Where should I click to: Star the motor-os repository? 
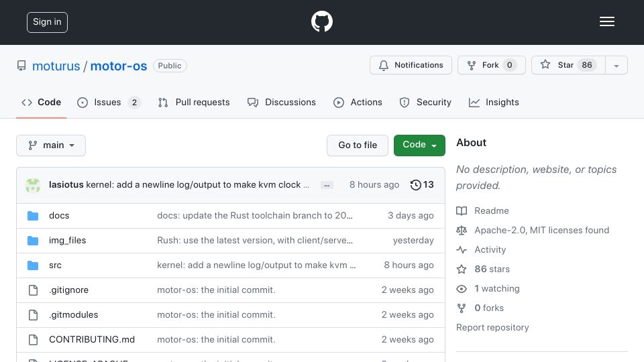568,65
